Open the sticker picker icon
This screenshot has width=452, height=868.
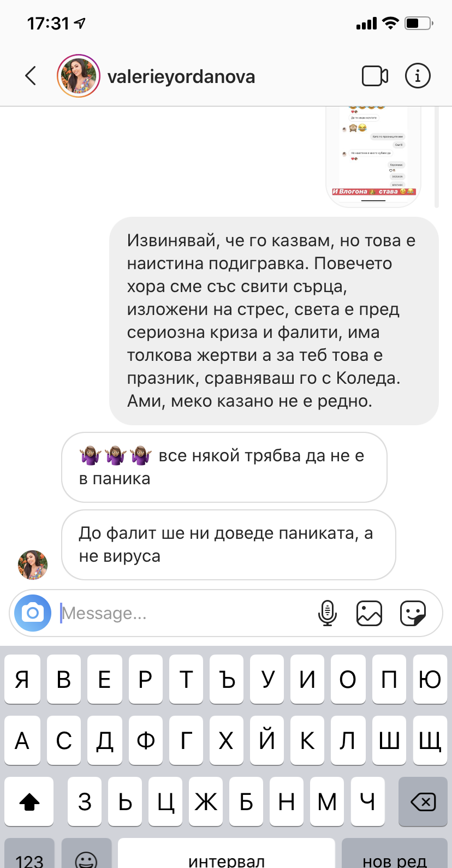pos(413,613)
